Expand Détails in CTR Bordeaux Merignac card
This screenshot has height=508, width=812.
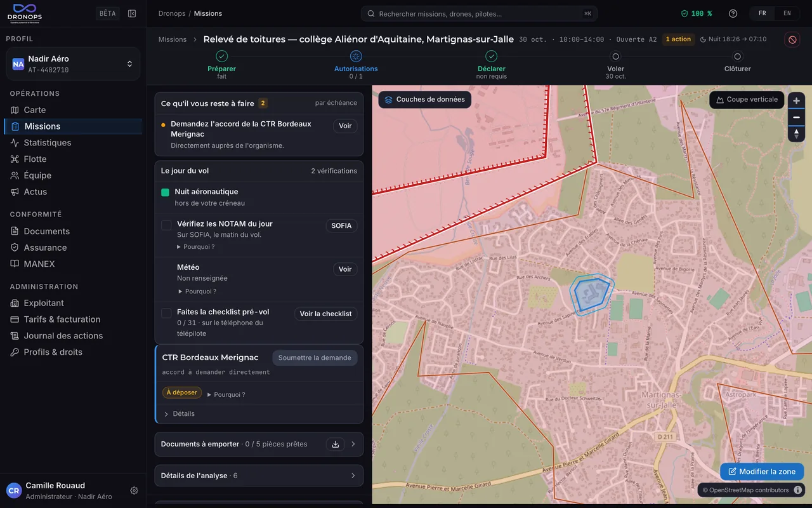click(180, 414)
